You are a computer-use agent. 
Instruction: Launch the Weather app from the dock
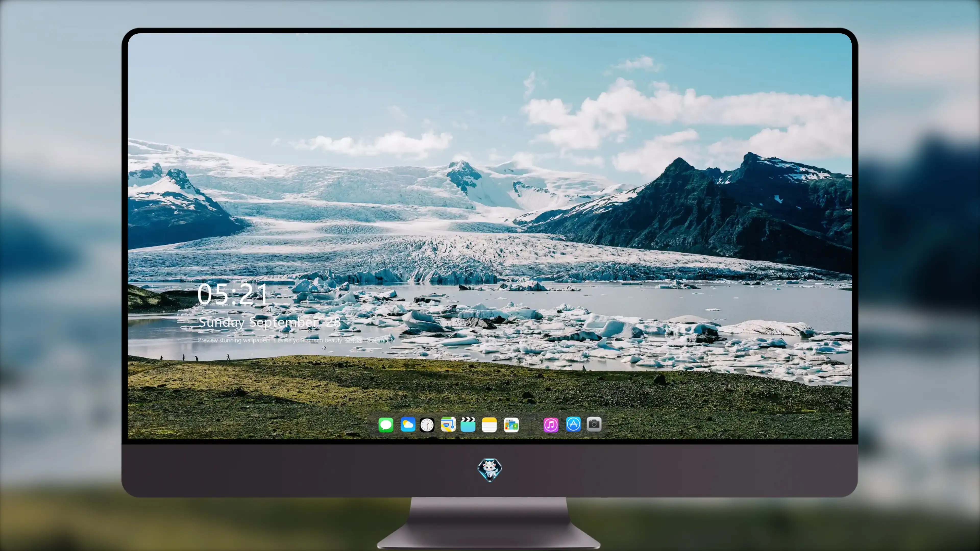(x=408, y=424)
